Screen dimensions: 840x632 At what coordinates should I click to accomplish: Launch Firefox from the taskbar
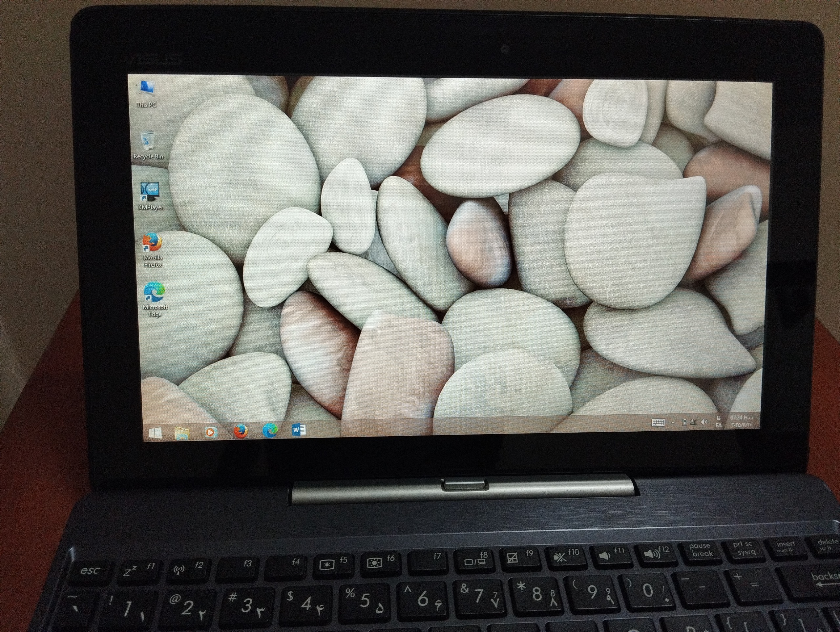coord(241,431)
